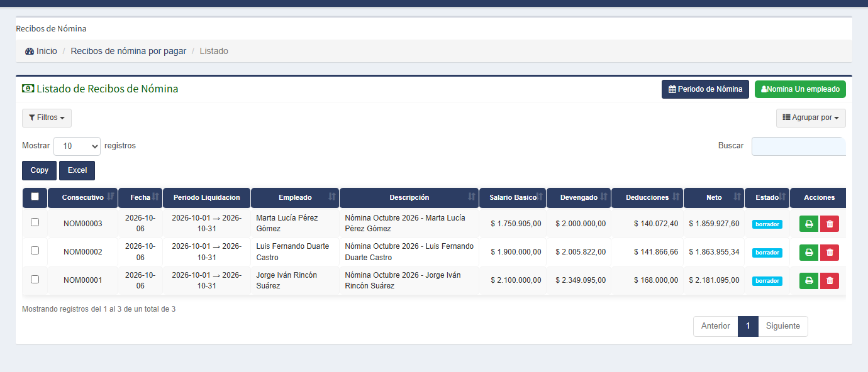
Task: Go to Recibos de nómina por pagar breadcrumb
Action: click(128, 51)
